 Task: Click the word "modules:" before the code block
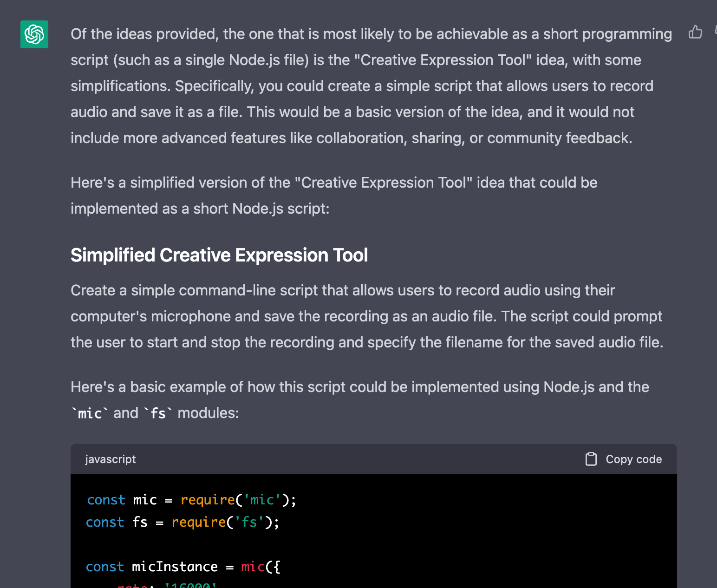pyautogui.click(x=208, y=413)
